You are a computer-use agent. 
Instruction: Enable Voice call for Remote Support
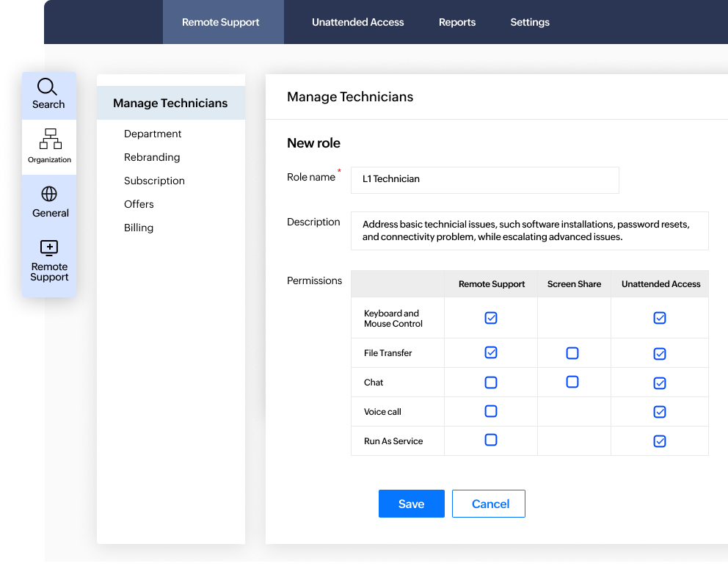coord(490,411)
